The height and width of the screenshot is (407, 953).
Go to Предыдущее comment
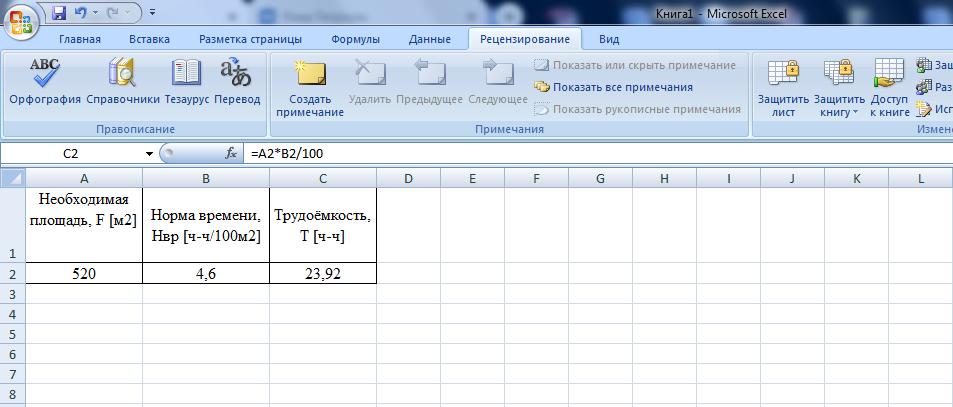[x=430, y=82]
